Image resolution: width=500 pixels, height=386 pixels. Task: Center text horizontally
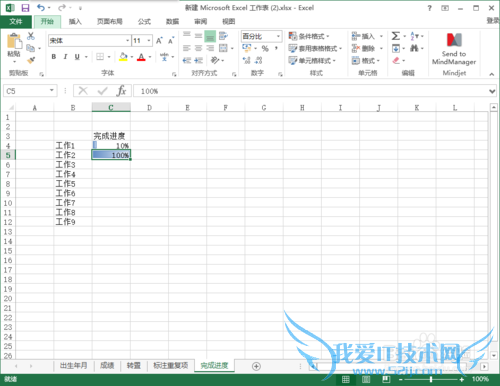[x=198, y=48]
